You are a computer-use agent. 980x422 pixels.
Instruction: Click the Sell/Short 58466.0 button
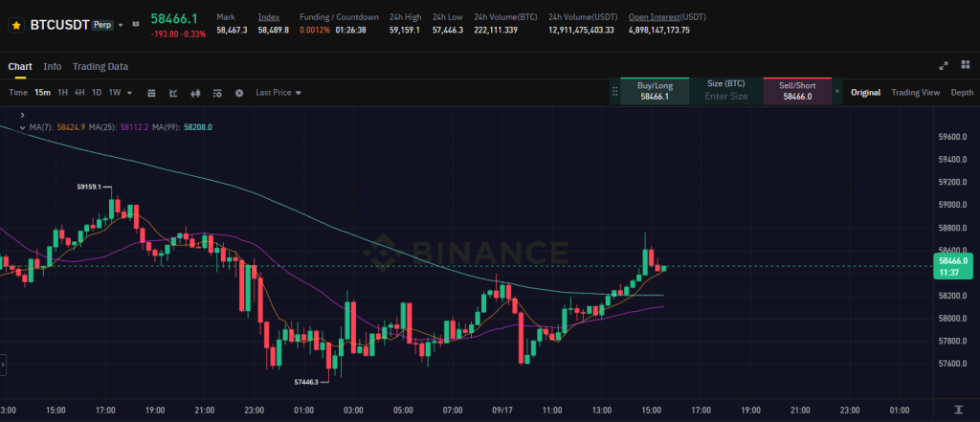(797, 91)
